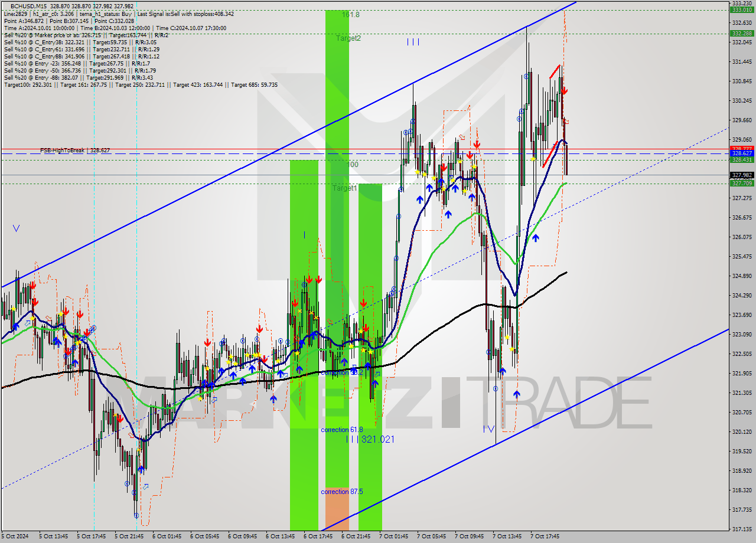
Task: Click the 330.245 price axis value
Action: pyautogui.click(x=742, y=100)
